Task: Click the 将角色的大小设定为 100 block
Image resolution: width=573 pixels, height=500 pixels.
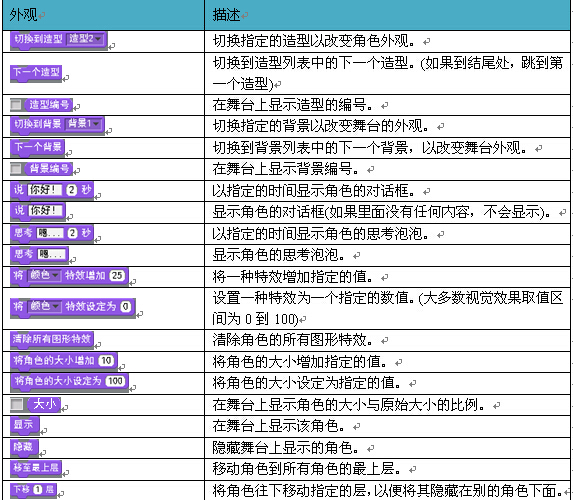Action: click(x=69, y=382)
